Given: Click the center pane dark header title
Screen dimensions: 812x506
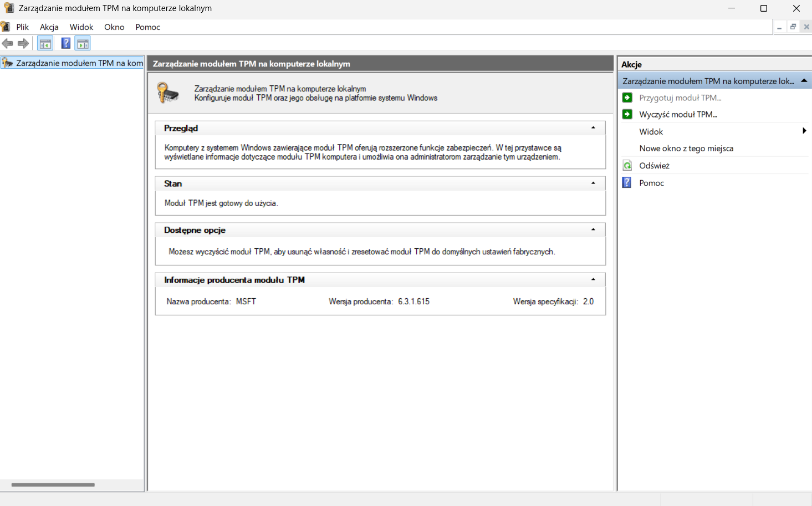Looking at the screenshot, I should point(252,64).
